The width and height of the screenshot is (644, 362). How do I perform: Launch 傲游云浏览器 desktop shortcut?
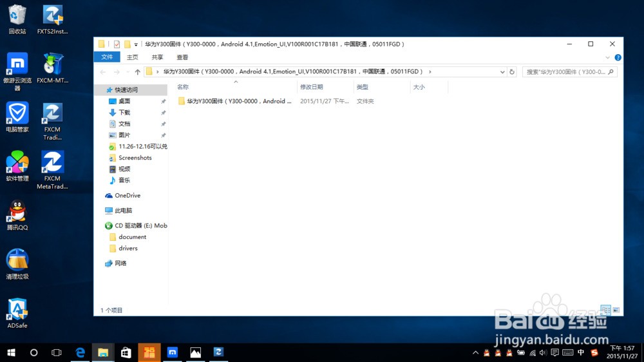tap(17, 71)
